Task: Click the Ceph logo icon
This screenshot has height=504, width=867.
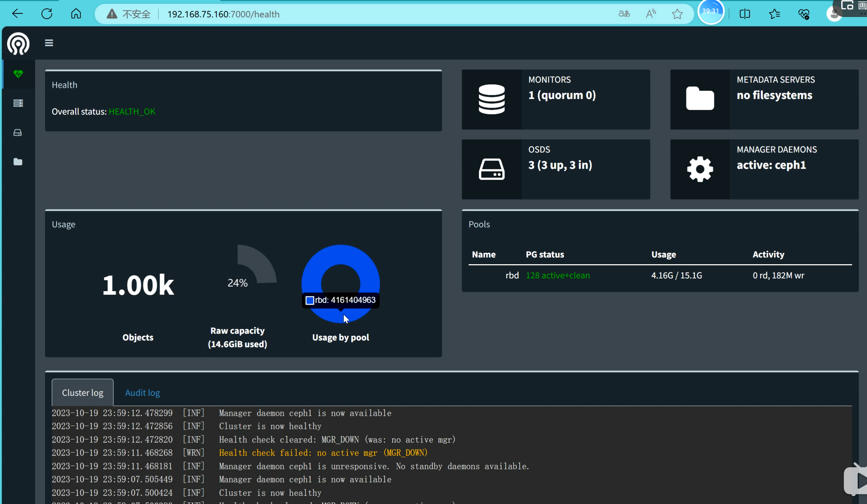Action: (x=18, y=43)
